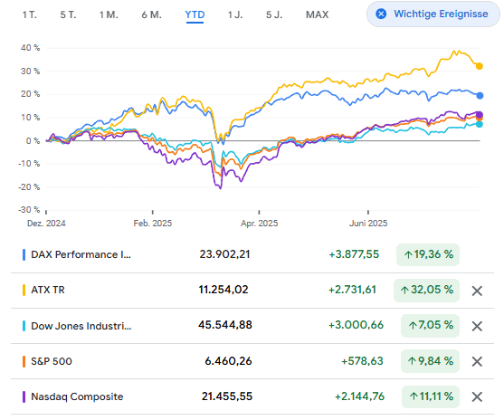Click the blue DAX color bar
This screenshot has width=504, height=420.
(24, 254)
